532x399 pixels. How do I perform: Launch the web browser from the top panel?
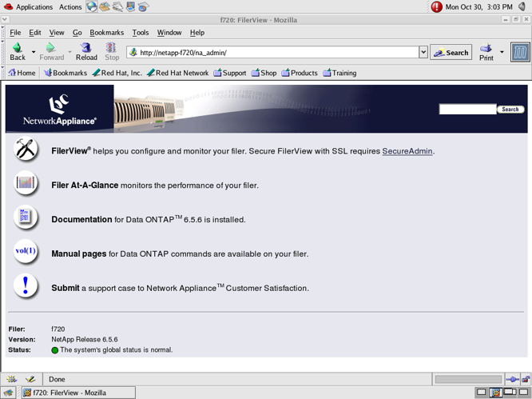tap(91, 6)
